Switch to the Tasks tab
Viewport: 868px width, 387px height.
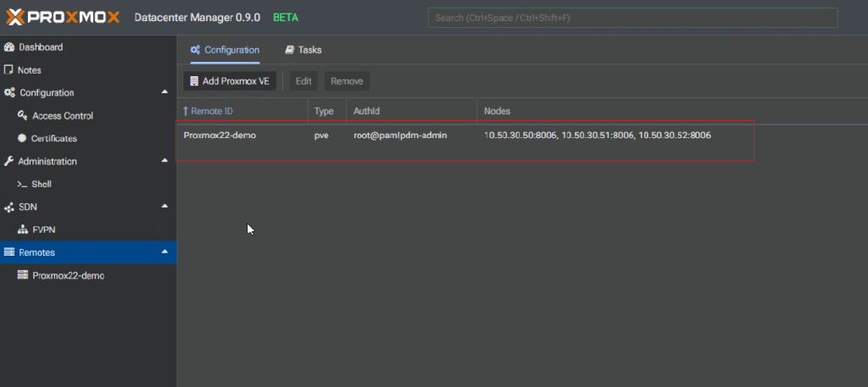point(303,50)
